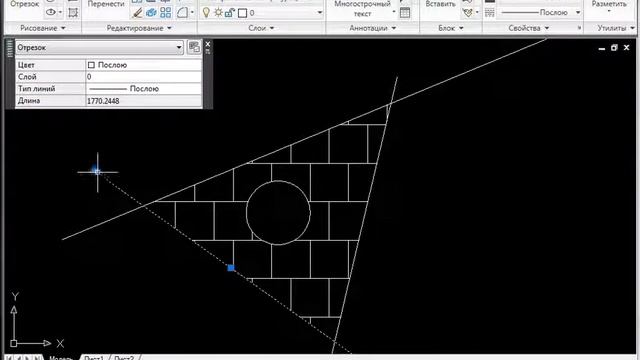Switch to the Лист2 layout tab
The width and height of the screenshot is (640, 360).
[x=124, y=358]
